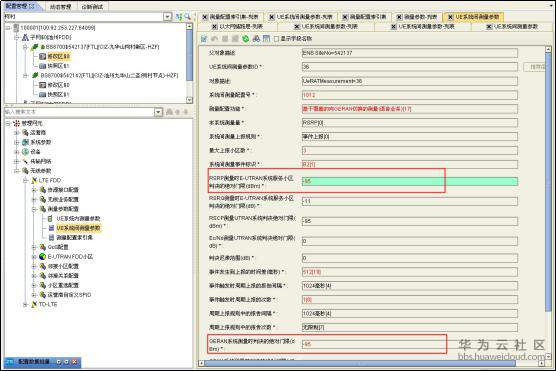
Task: Click the 本系统测量量 field showing RSRP[0]
Action: 410,123
